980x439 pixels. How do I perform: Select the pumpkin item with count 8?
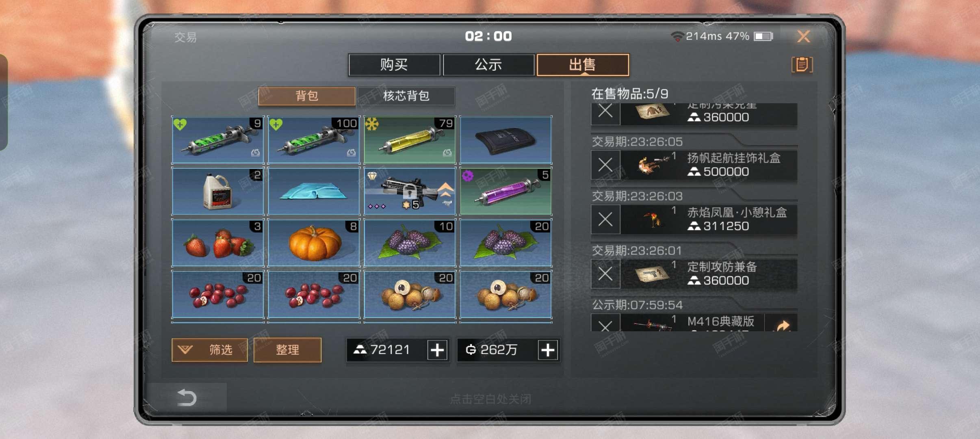[x=314, y=243]
